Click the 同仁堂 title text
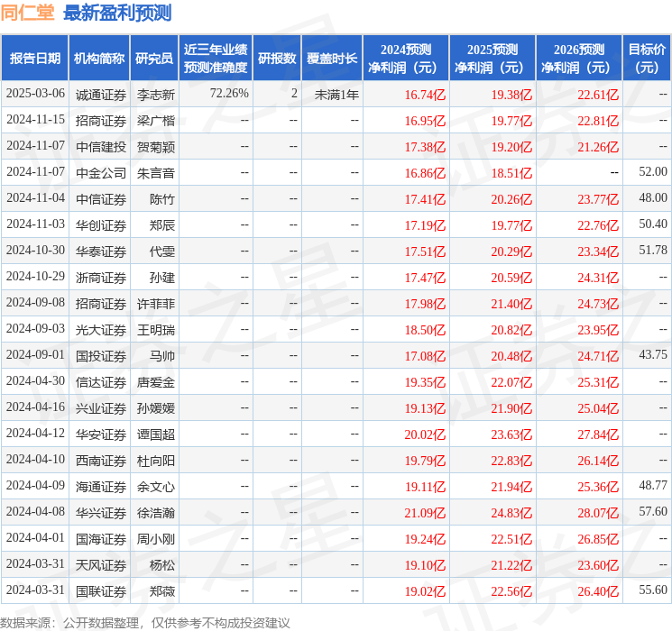This screenshot has height=631, width=672. (x=27, y=13)
